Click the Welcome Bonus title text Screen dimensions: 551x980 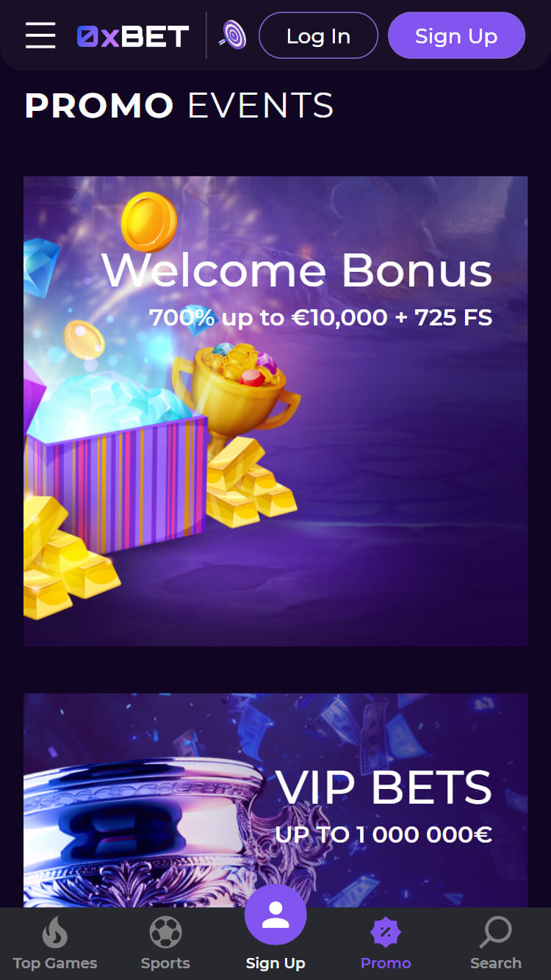[297, 270]
